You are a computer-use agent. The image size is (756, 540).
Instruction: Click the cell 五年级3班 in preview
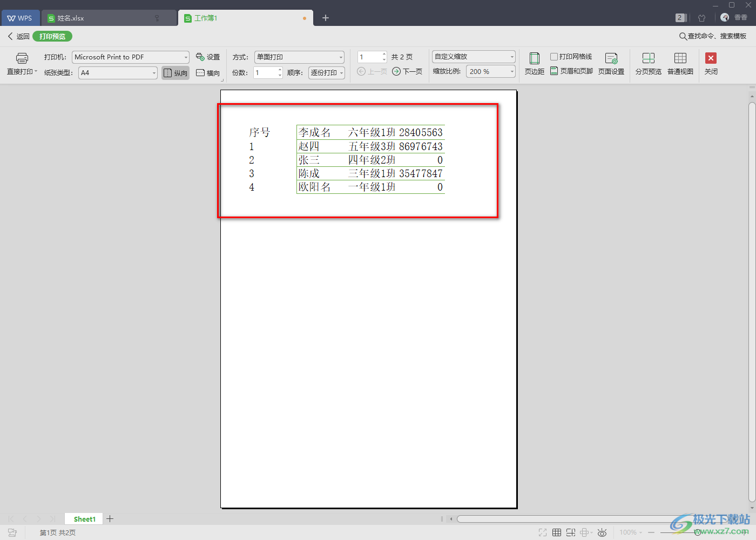click(x=372, y=146)
